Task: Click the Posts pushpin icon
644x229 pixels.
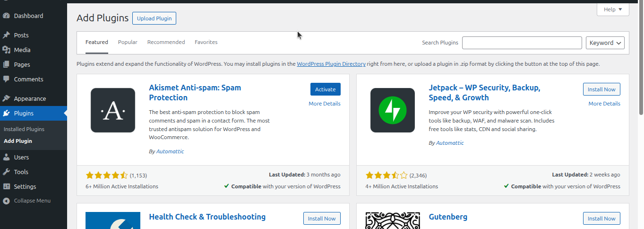Action: point(6,35)
